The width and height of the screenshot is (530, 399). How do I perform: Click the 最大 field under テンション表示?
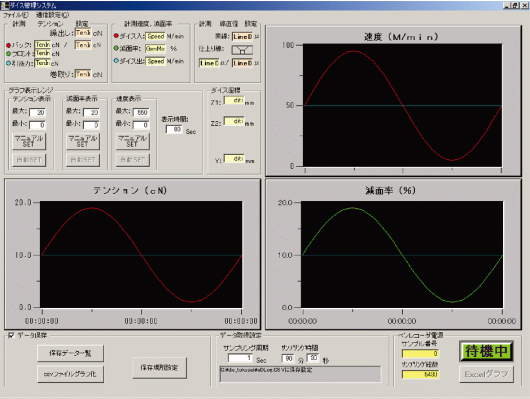[38, 113]
